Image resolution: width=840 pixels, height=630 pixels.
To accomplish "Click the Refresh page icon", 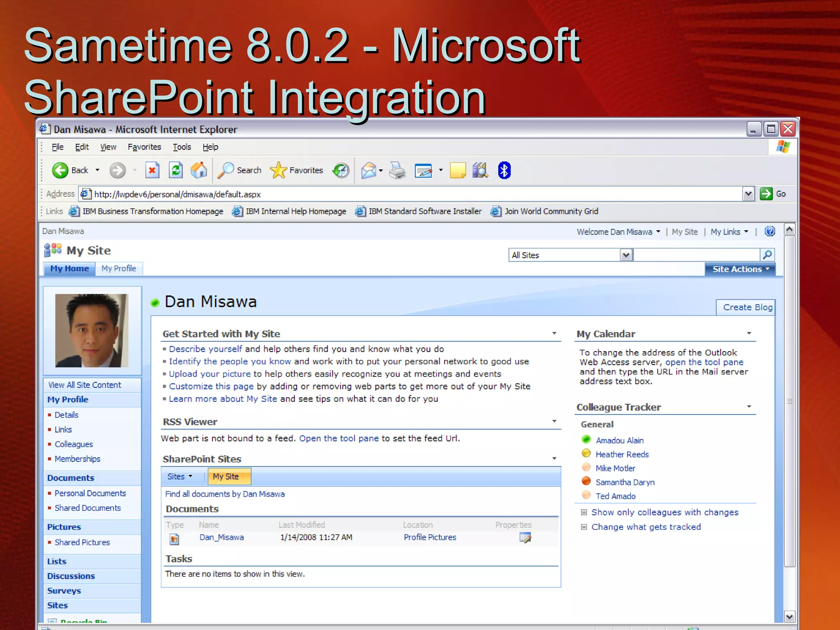I will 176,170.
